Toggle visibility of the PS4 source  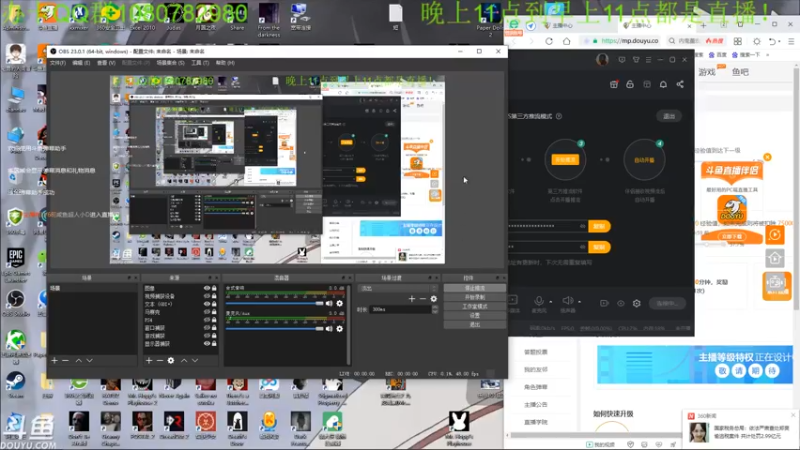(207, 320)
